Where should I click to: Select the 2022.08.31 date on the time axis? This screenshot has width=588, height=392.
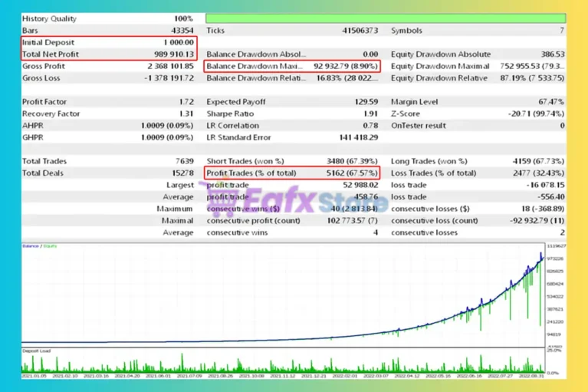click(x=531, y=376)
